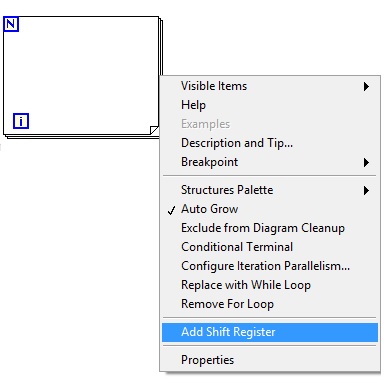Click the stacked right border of the For Loop

point(161,47)
